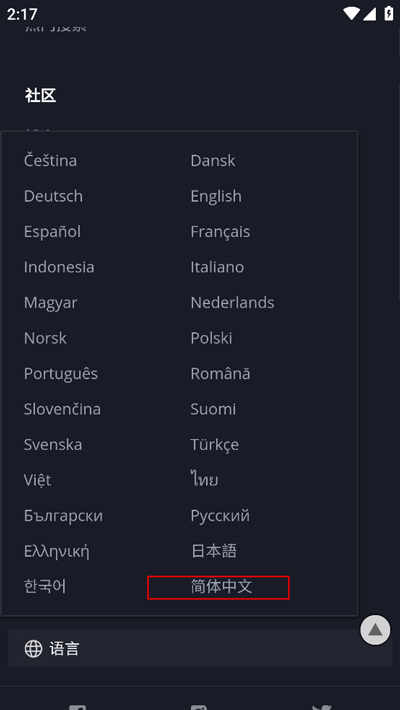Switch language to Español

[52, 231]
